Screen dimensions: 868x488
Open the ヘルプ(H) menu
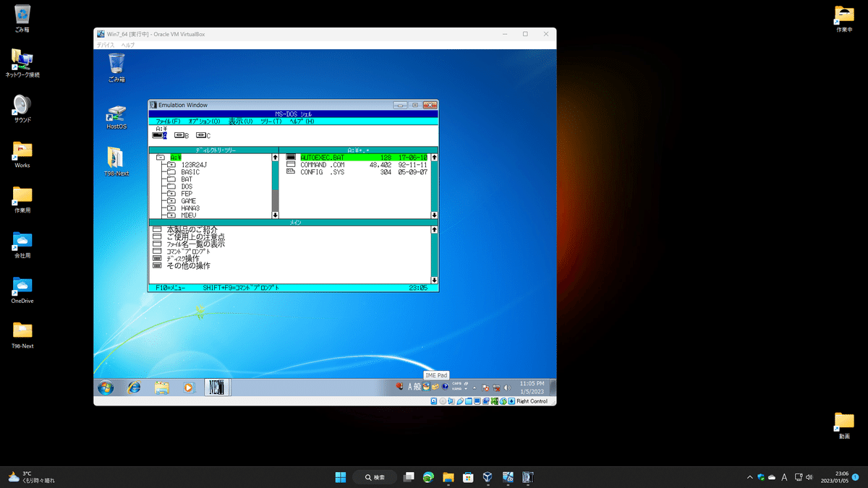[x=302, y=121]
